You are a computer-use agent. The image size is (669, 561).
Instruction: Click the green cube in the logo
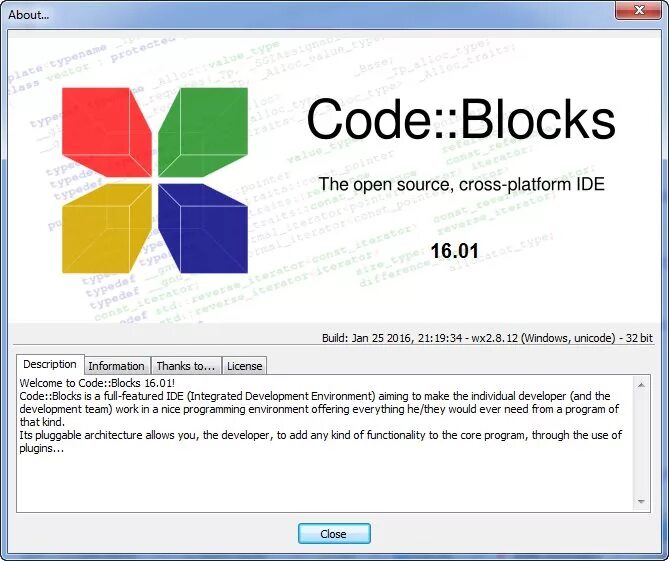[x=203, y=131]
